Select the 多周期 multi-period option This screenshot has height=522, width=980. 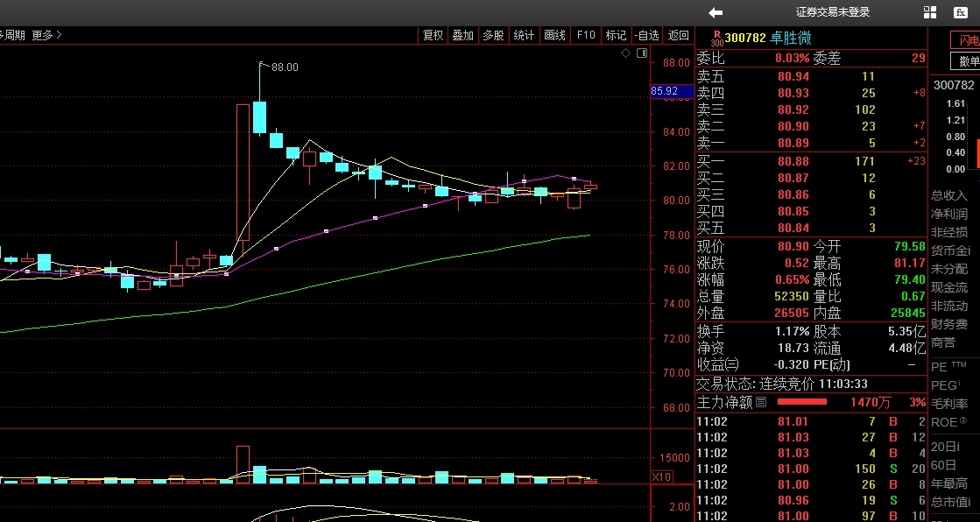click(x=12, y=36)
